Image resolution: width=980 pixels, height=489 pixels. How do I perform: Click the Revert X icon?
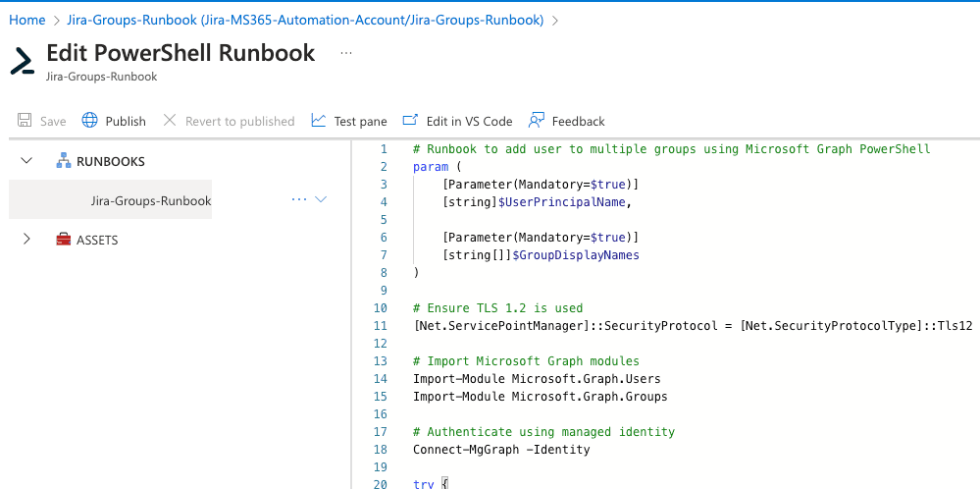[170, 120]
